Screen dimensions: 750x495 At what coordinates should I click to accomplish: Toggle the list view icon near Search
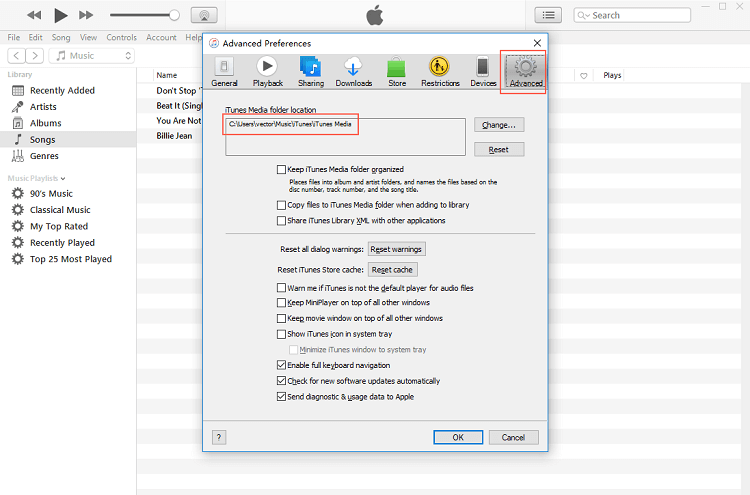[548, 15]
